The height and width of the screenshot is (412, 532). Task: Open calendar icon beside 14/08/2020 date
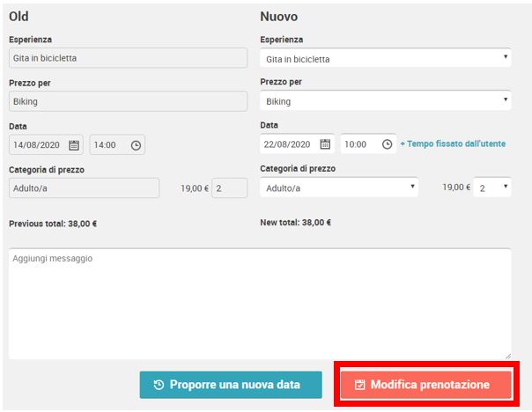pyautogui.click(x=74, y=145)
